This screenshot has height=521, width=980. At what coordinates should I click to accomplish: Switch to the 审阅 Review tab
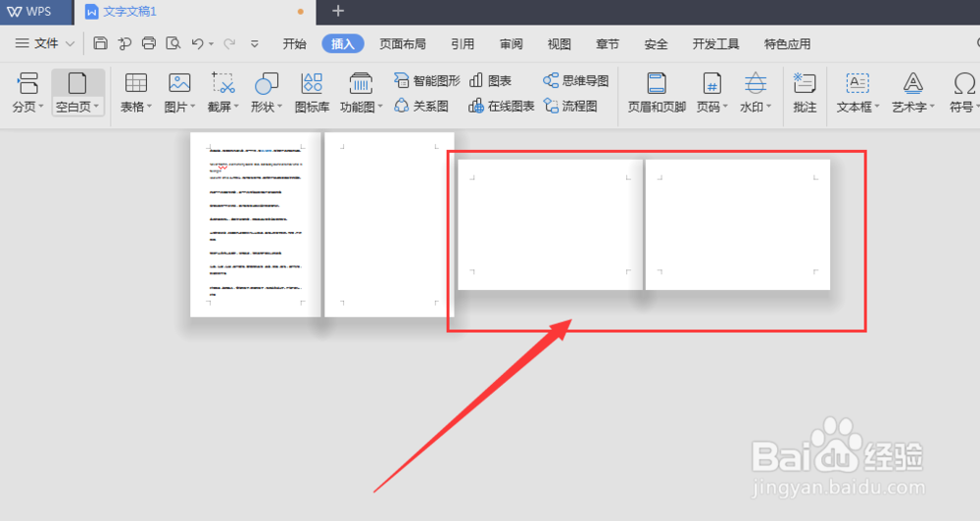(511, 44)
